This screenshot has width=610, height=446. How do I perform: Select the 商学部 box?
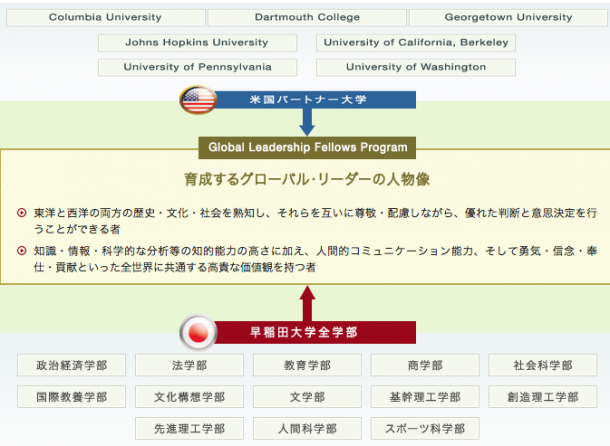[x=425, y=365]
